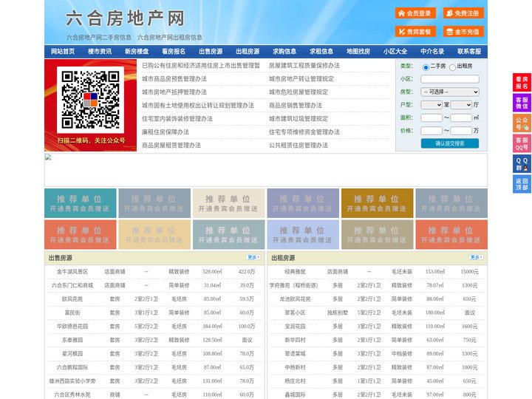
Task: Open 楼市资讯 navigation item
Action: tap(100, 52)
